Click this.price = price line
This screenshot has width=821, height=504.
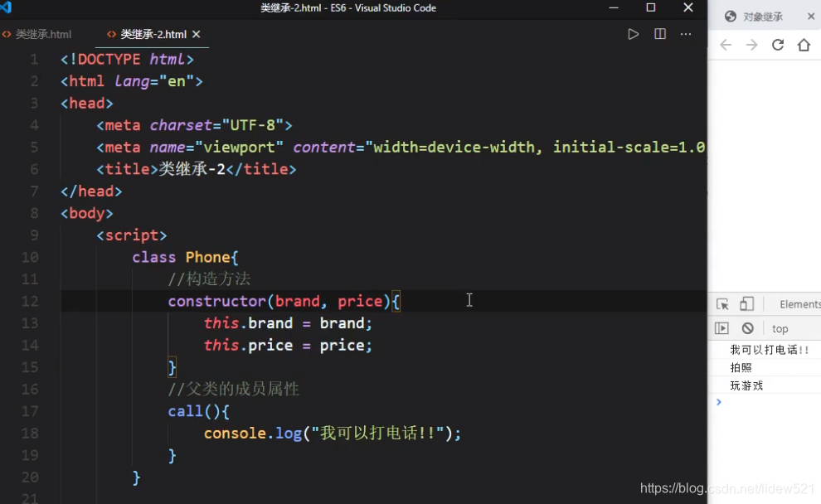pyautogui.click(x=288, y=346)
